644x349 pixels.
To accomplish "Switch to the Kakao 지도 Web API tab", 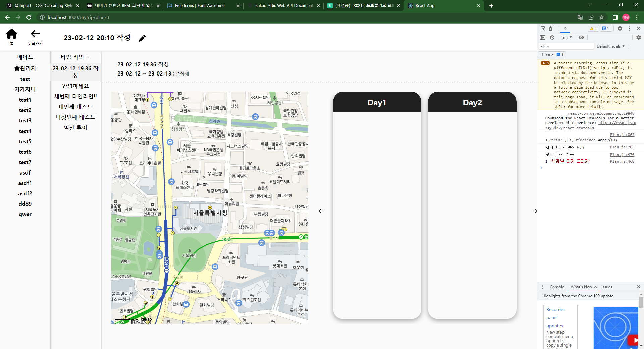I will [x=283, y=6].
